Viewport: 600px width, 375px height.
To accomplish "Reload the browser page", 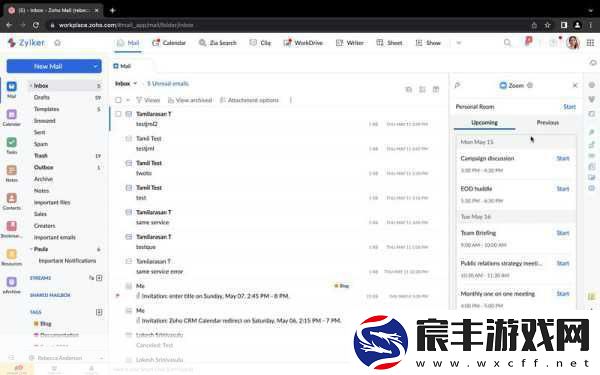I will [x=36, y=25].
